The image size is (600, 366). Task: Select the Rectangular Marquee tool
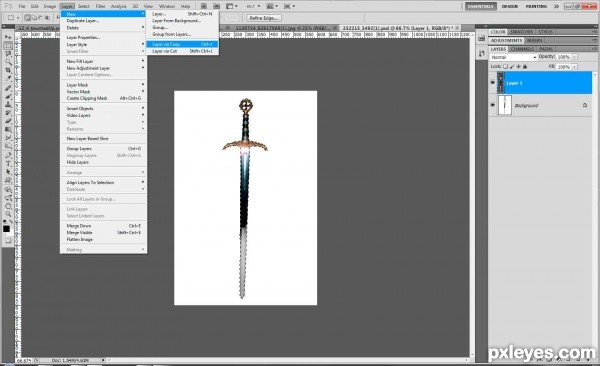[8, 46]
